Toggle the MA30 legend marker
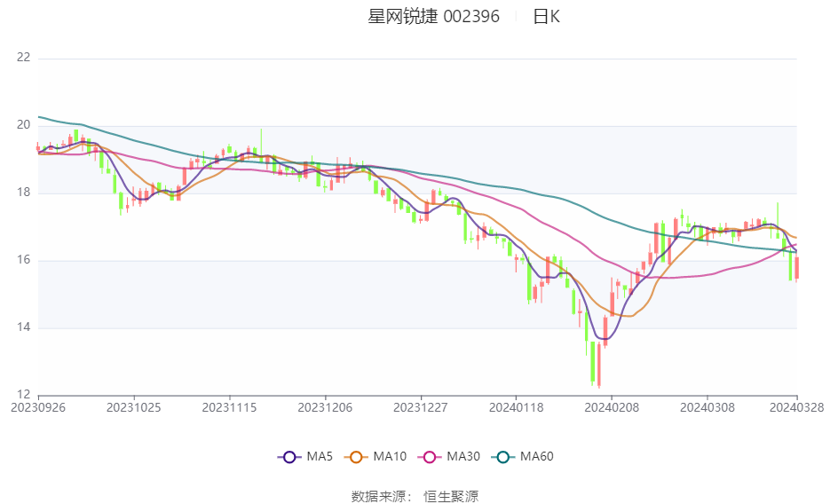 430,457
